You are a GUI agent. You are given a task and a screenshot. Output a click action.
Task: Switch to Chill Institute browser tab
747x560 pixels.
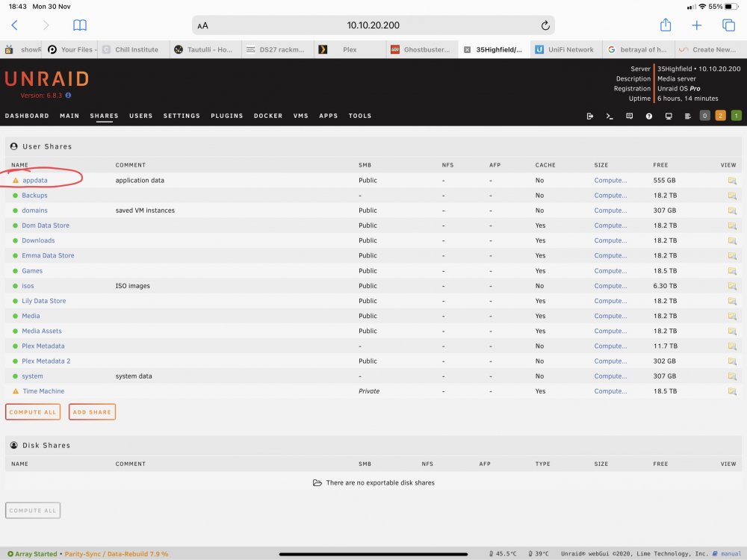[134, 49]
